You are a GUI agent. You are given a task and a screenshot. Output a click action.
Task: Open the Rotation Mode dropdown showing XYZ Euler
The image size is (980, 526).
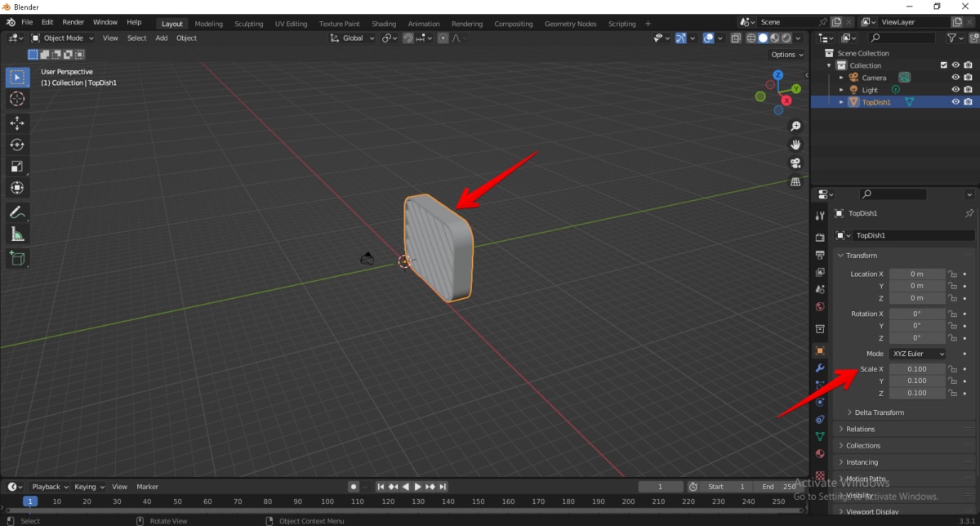918,353
